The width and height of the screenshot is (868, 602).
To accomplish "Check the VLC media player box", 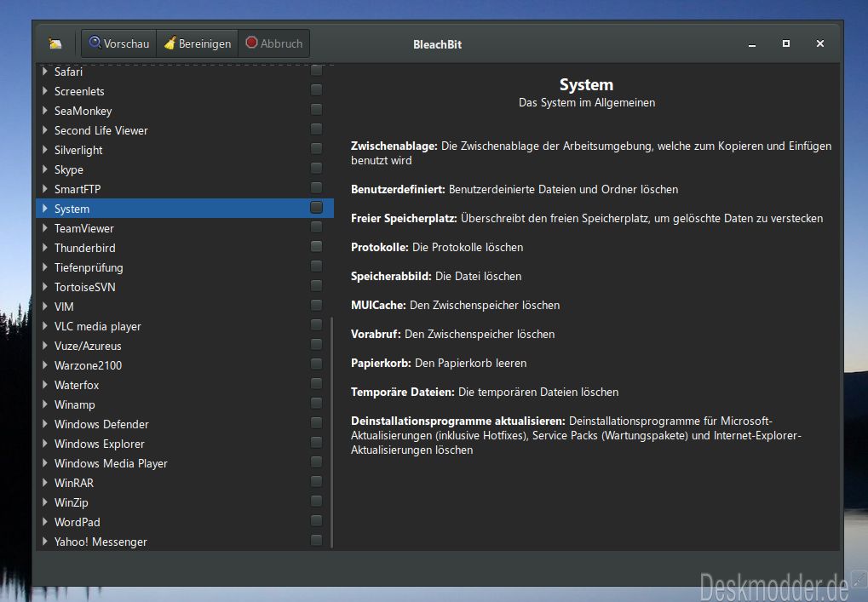I will click(x=316, y=324).
